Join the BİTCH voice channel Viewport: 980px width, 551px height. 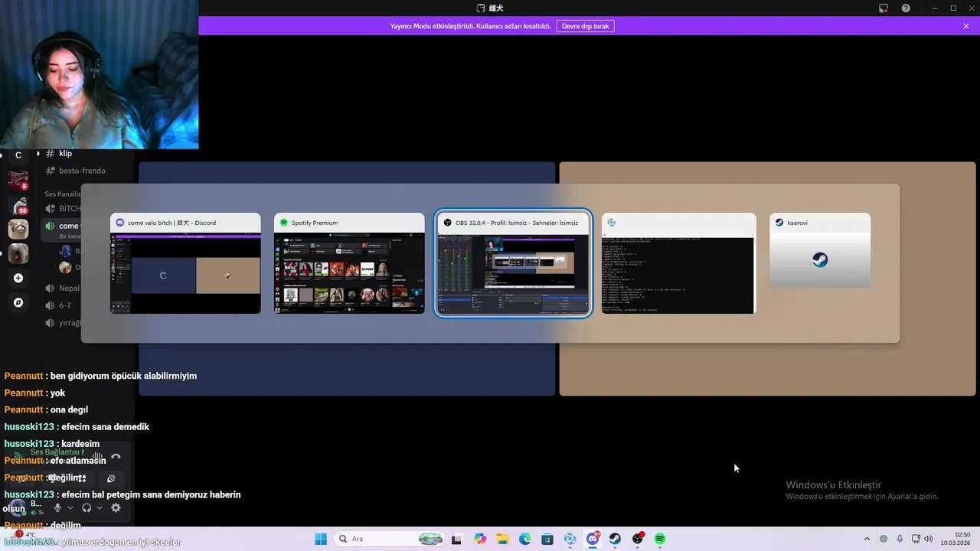pos(63,208)
